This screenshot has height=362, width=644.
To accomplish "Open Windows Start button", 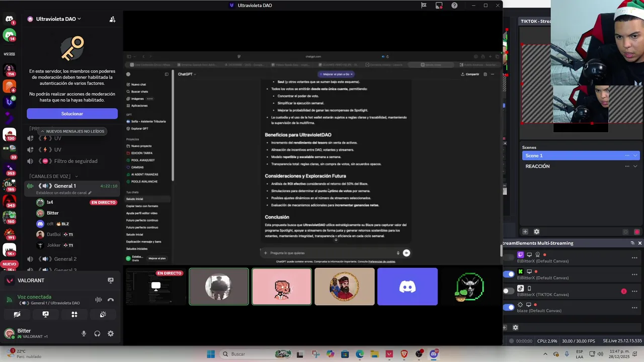I will click(211, 354).
